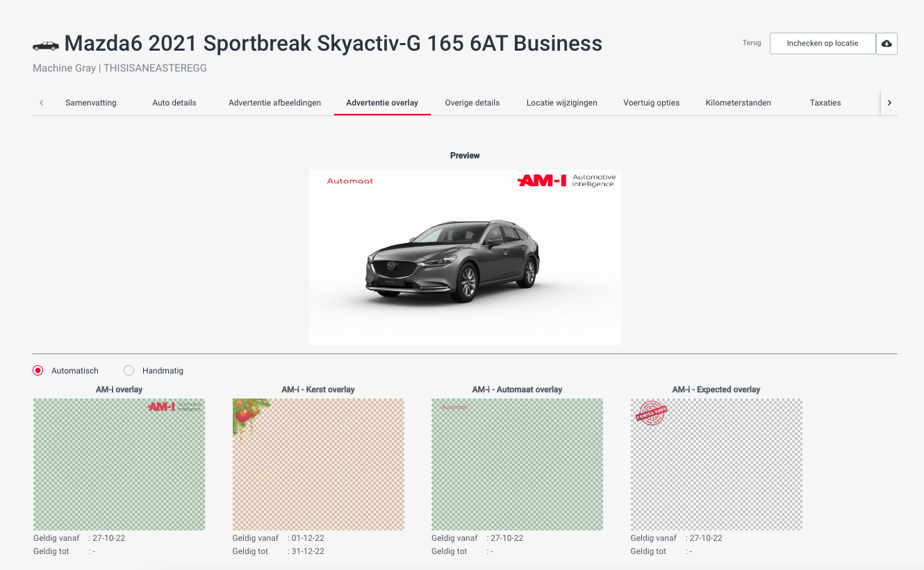Click the AM-I logo in the preview
This screenshot has height=570, width=924.
click(x=542, y=181)
